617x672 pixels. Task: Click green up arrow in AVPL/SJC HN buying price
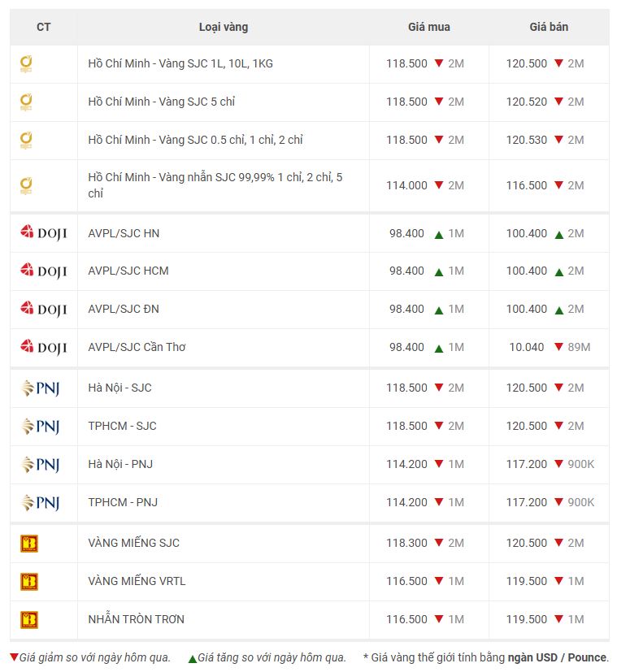pyautogui.click(x=439, y=234)
